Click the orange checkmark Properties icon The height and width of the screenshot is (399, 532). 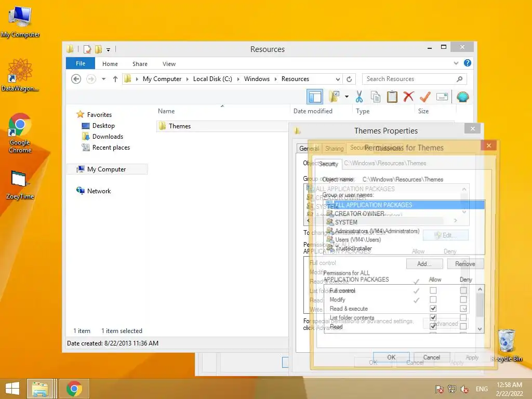click(x=425, y=97)
